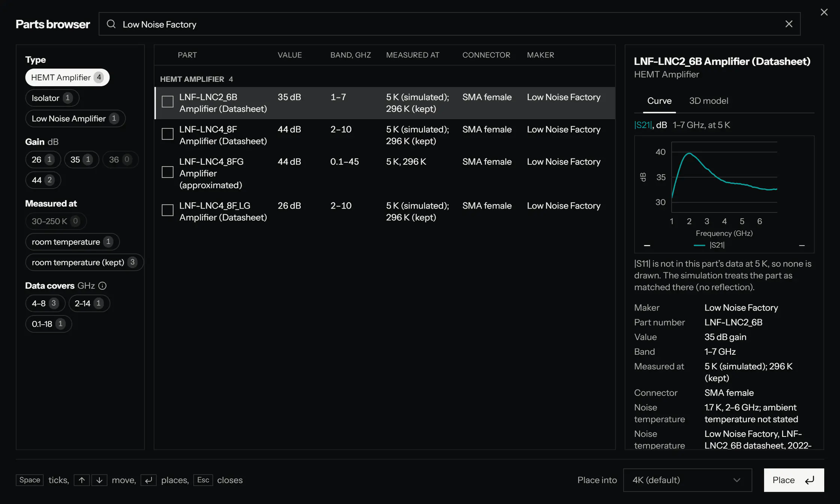Switch to the 3D model tab
This screenshot has height=504, width=840.
708,101
